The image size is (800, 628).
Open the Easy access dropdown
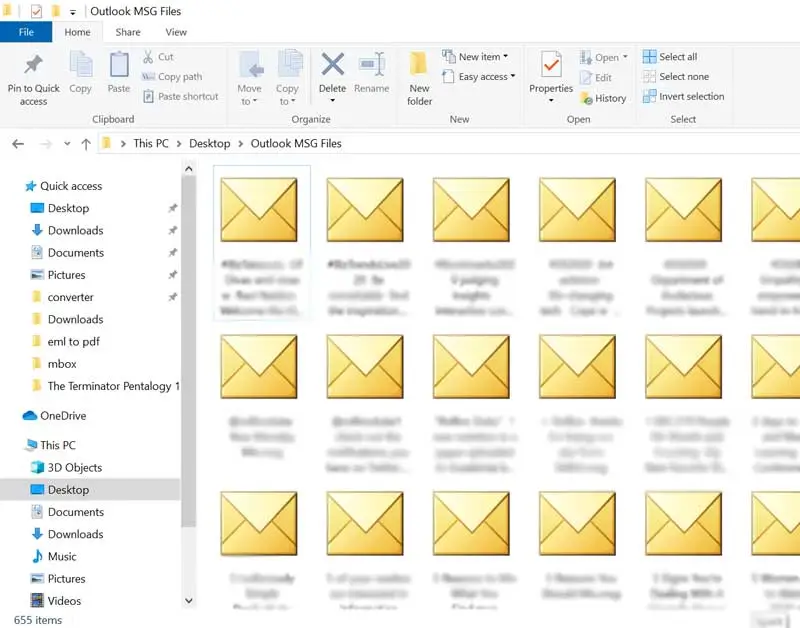pos(478,77)
